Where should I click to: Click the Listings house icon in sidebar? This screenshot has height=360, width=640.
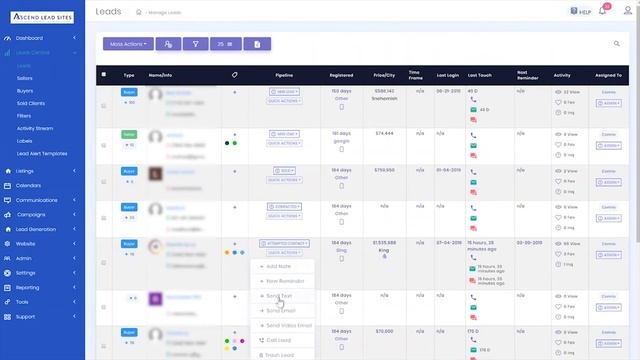8,171
